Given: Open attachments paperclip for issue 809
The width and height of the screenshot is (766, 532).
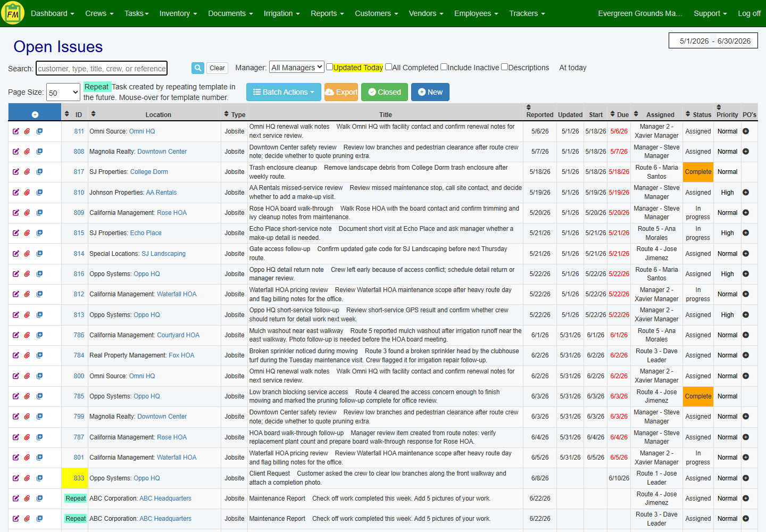Looking at the screenshot, I should pyautogui.click(x=27, y=213).
